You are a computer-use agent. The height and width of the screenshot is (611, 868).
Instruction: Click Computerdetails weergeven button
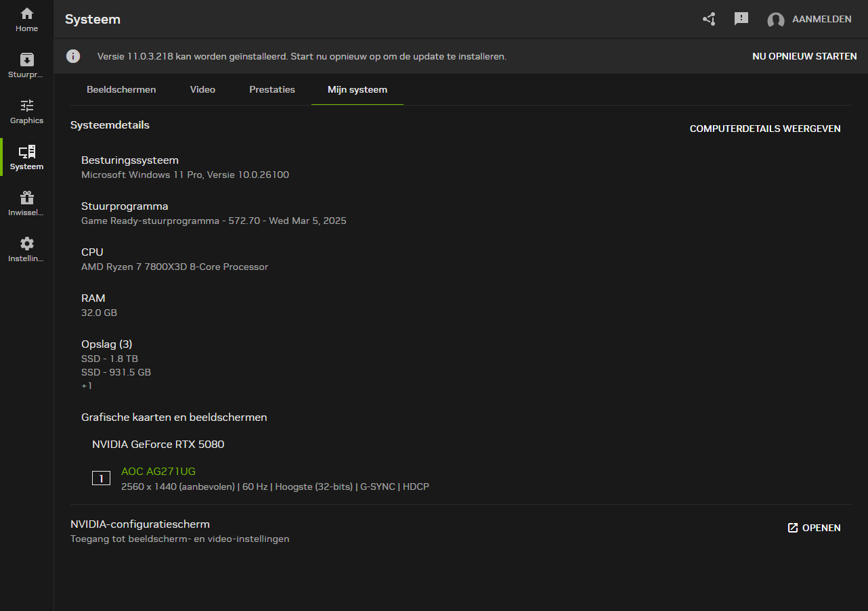point(765,129)
